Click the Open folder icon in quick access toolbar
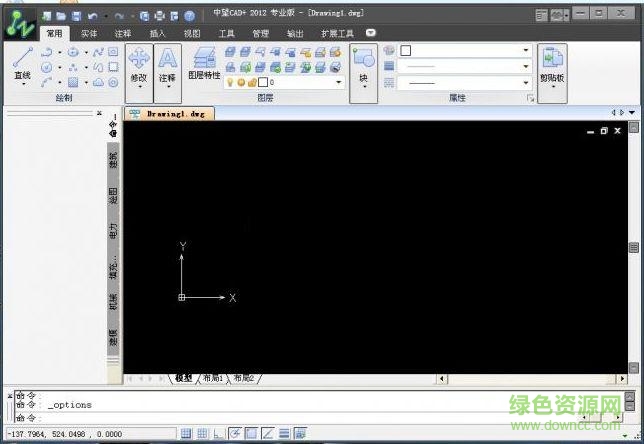This screenshot has width=644, height=444. [61, 16]
